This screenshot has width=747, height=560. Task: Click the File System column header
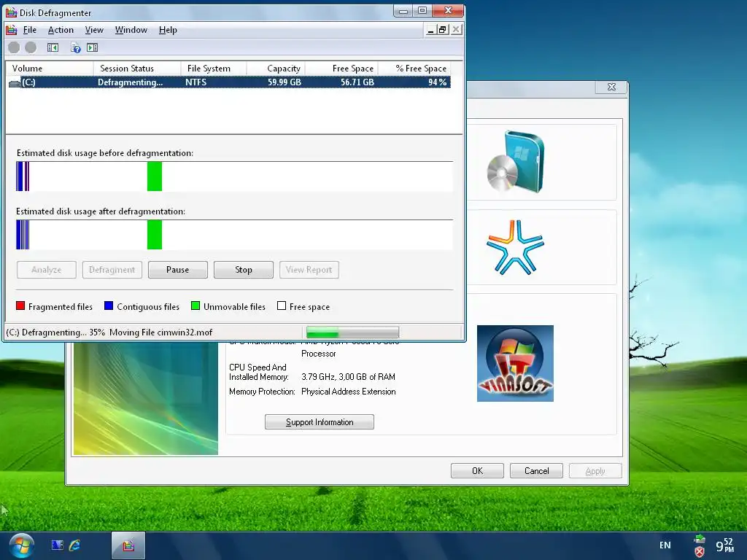[x=214, y=69]
